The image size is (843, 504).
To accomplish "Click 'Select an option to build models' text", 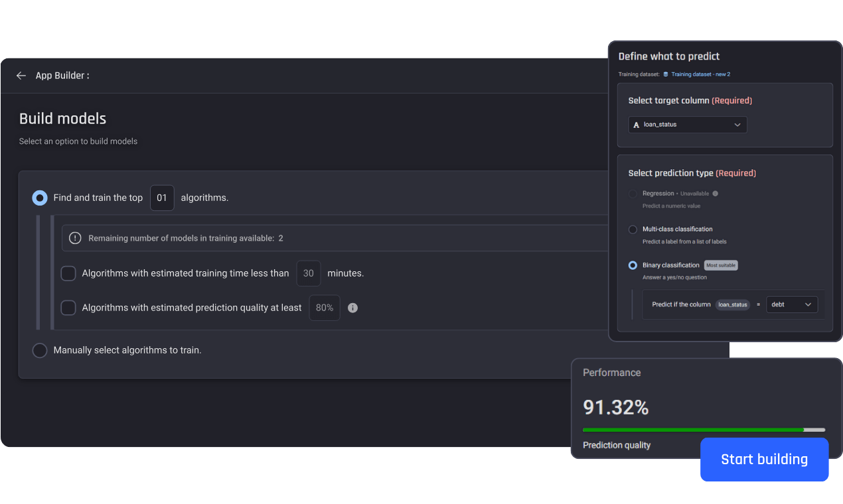I will point(78,141).
